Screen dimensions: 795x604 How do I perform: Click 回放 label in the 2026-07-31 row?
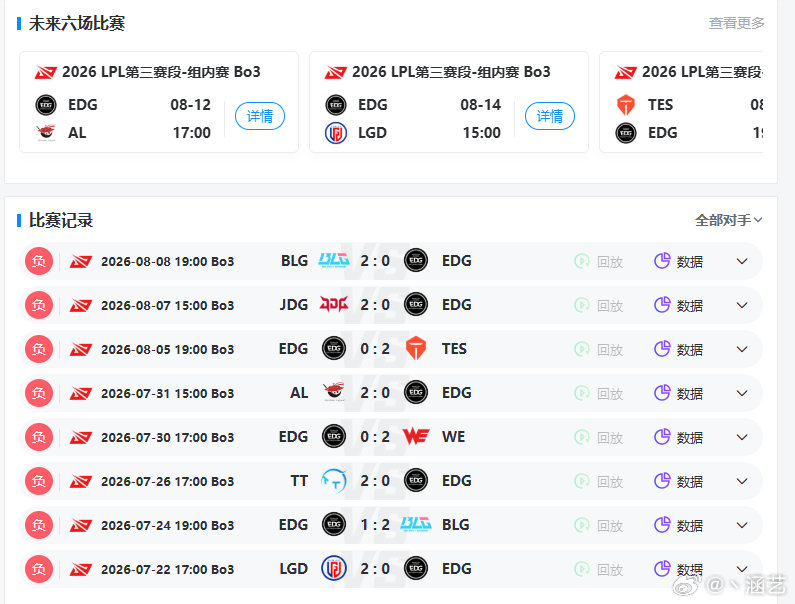pyautogui.click(x=610, y=394)
